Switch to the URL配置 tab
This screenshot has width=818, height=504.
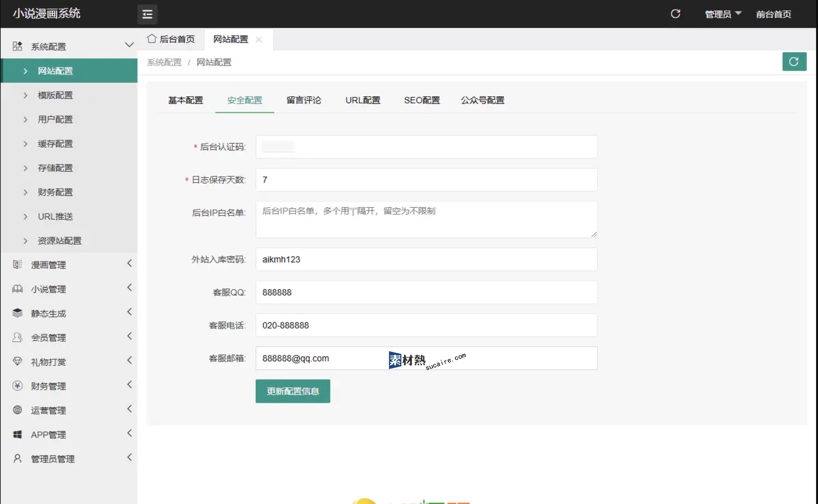(363, 100)
